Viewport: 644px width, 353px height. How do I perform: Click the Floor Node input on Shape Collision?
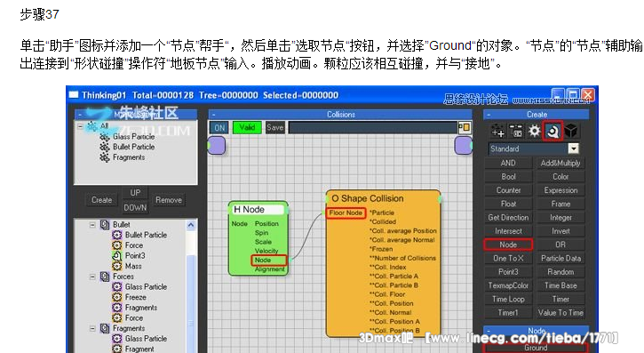[346, 213]
